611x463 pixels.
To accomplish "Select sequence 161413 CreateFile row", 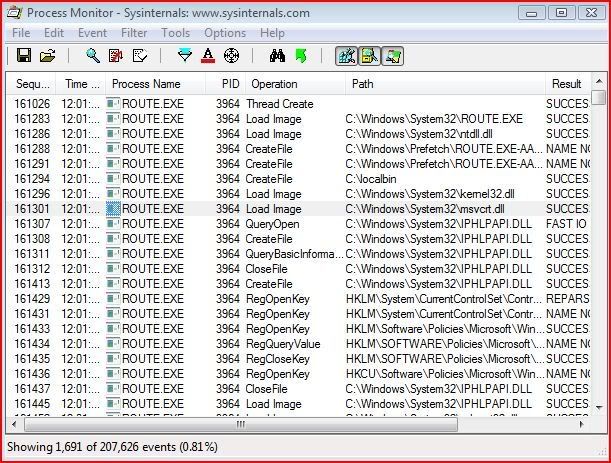I will click(298, 284).
